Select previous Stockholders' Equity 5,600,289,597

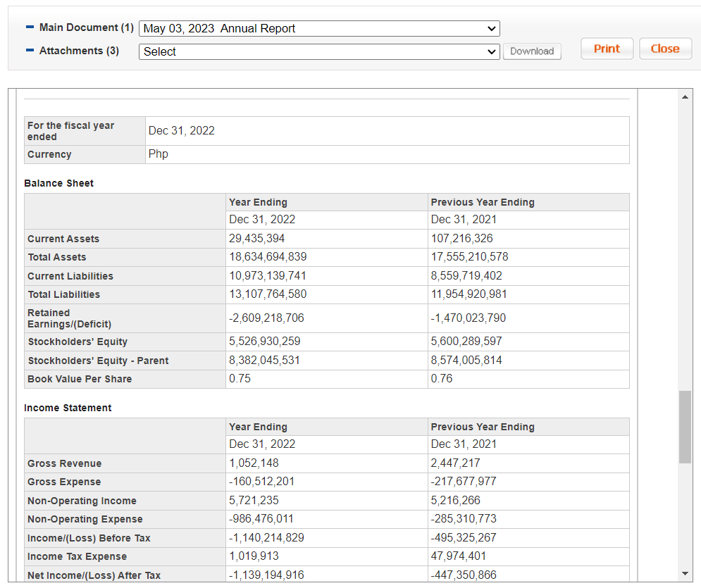[466, 342]
